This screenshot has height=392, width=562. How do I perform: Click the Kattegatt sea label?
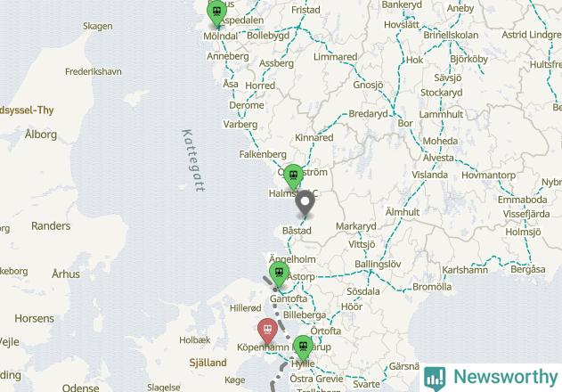pyautogui.click(x=194, y=160)
